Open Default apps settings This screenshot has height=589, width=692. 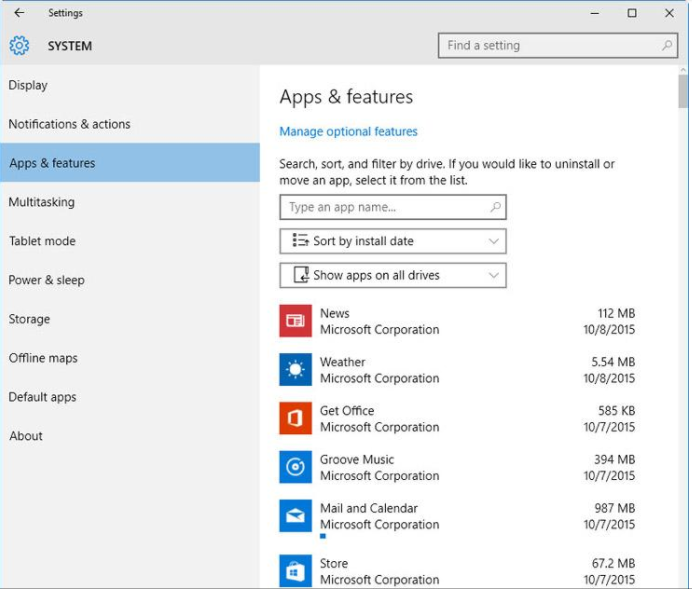[130, 397]
